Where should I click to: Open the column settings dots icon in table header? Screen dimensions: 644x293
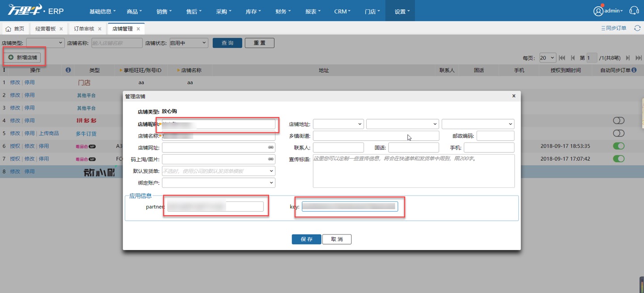pyautogui.click(x=4, y=70)
